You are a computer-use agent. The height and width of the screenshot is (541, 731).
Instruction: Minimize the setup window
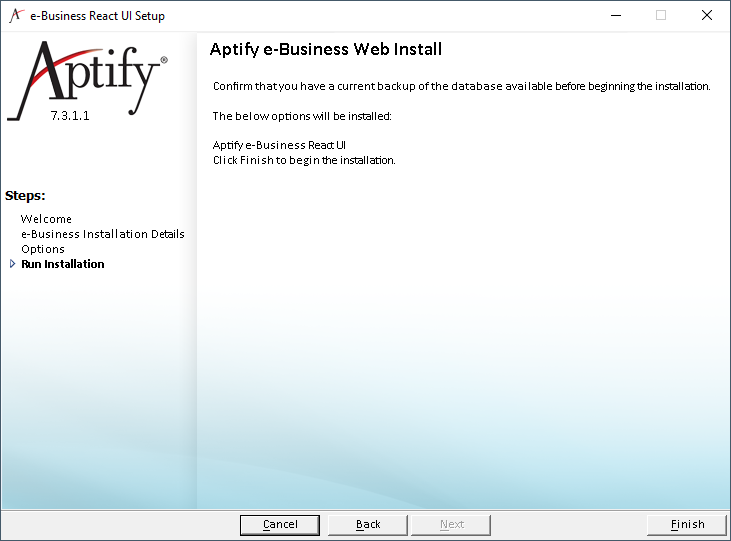(616, 15)
